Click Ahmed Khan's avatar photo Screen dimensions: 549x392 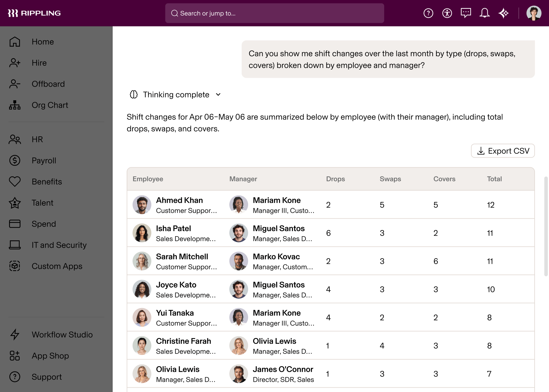click(142, 205)
